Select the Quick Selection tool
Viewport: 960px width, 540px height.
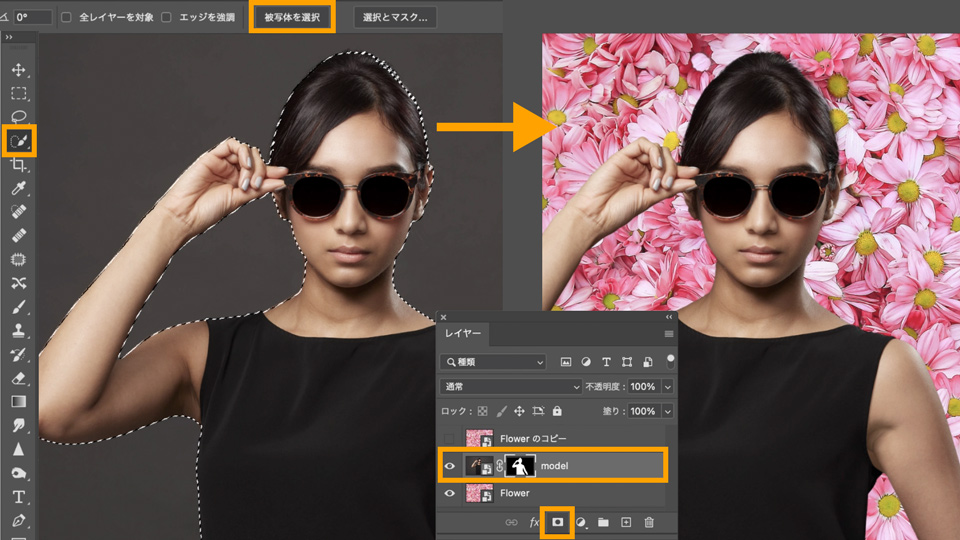click(18, 141)
